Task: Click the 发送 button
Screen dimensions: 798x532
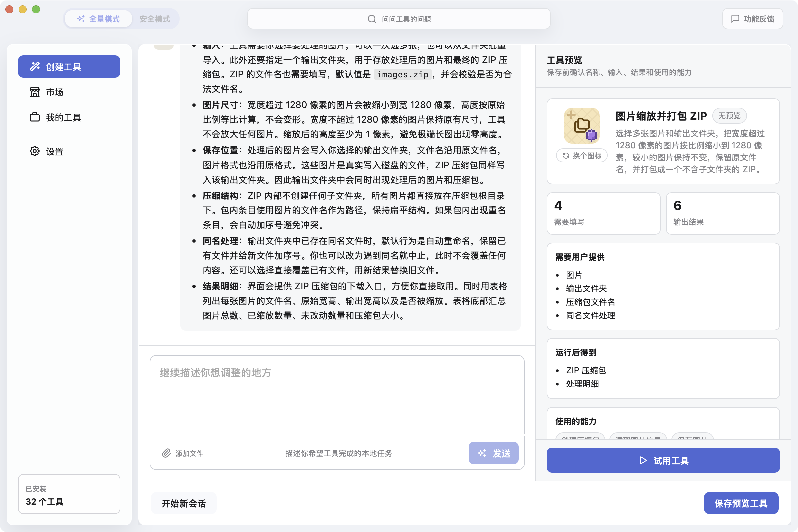Action: [x=493, y=453]
